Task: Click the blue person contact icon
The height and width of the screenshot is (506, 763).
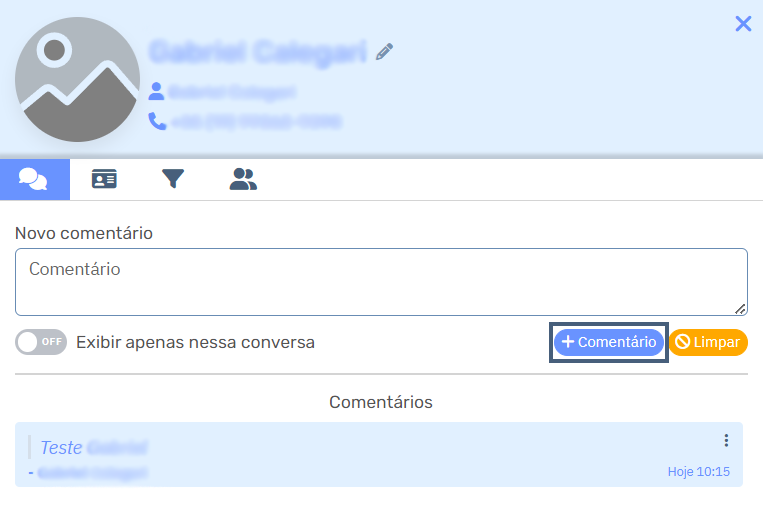Action: tap(156, 91)
